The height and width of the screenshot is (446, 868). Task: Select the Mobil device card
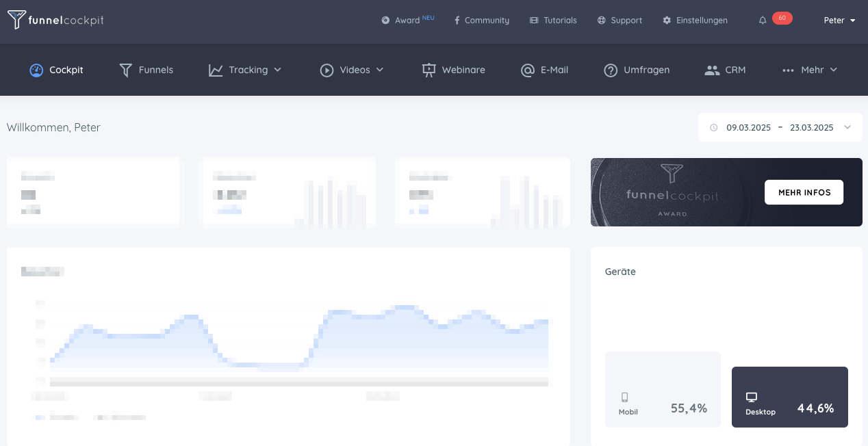tap(663, 389)
